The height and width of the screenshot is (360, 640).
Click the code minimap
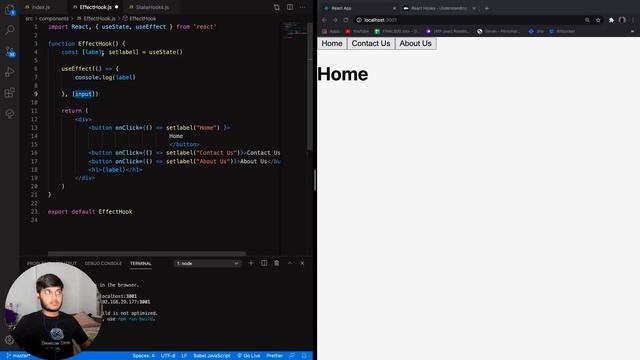294,31
